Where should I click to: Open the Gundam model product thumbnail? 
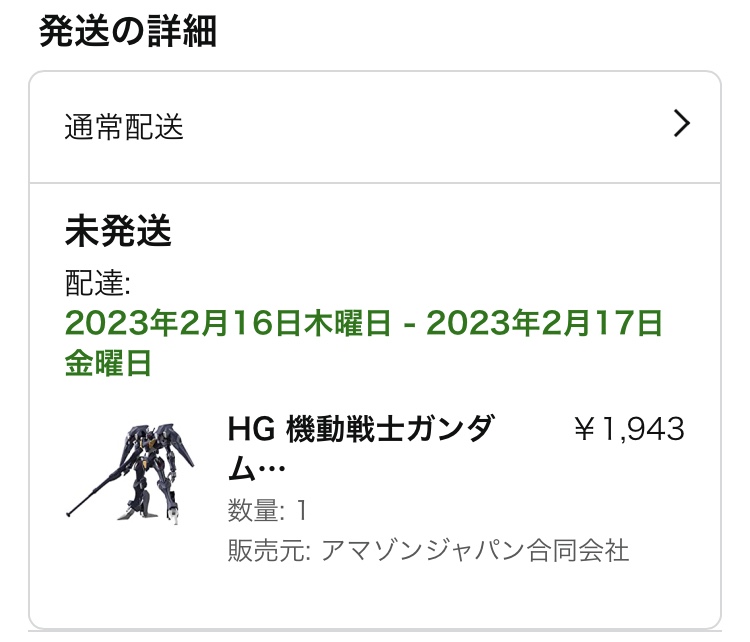pyautogui.click(x=130, y=473)
